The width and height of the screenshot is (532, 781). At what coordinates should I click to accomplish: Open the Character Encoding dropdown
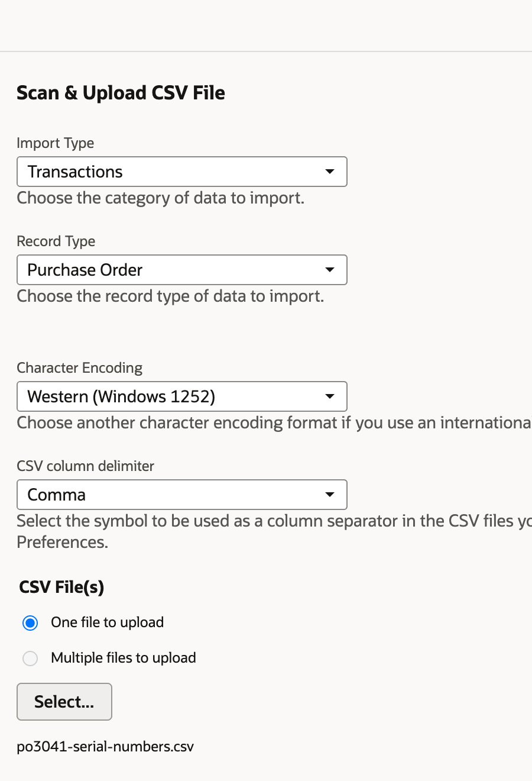click(x=182, y=396)
